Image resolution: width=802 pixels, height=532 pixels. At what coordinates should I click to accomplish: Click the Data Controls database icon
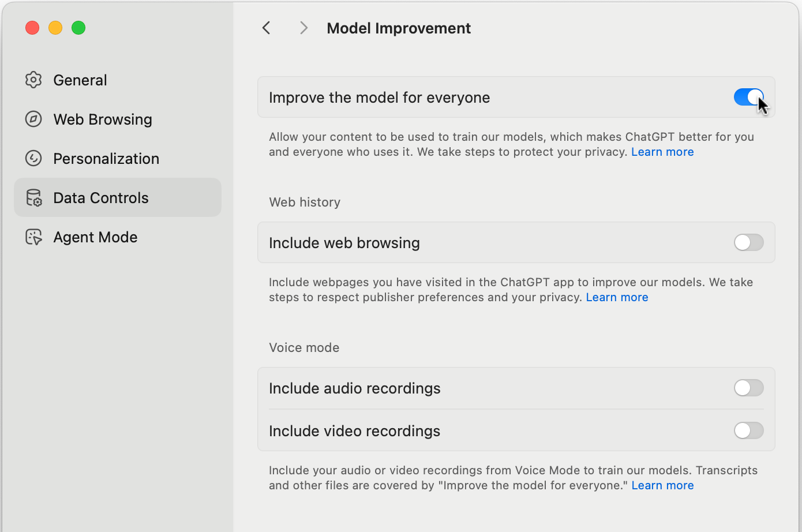[33, 198]
